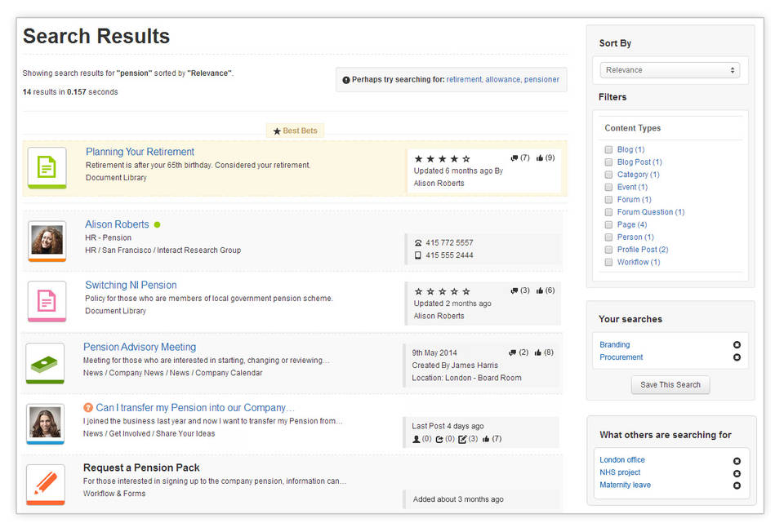Viewport: 784px width, 532px height.
Task: Open the Sort By Relevance dropdown
Action: [x=670, y=70]
